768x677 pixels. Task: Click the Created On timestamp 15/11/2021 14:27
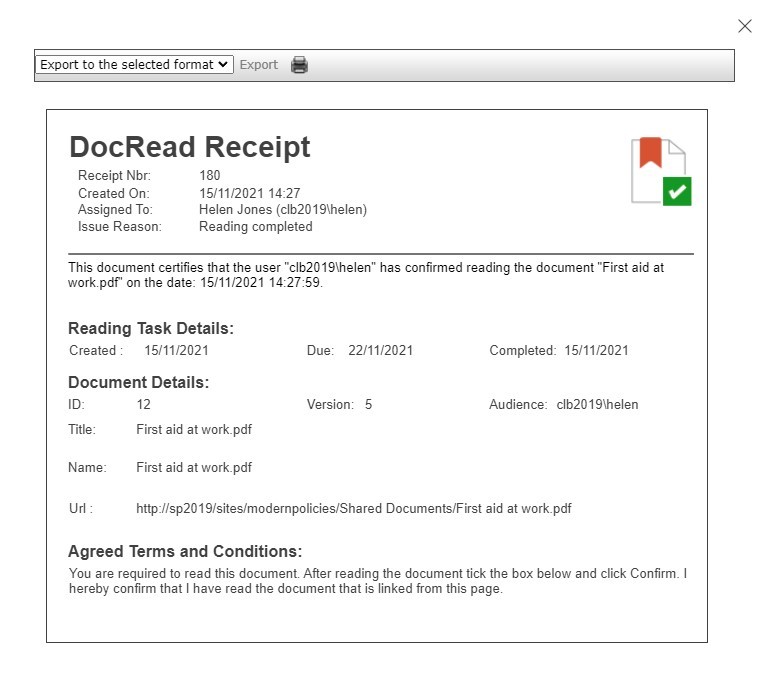point(249,193)
